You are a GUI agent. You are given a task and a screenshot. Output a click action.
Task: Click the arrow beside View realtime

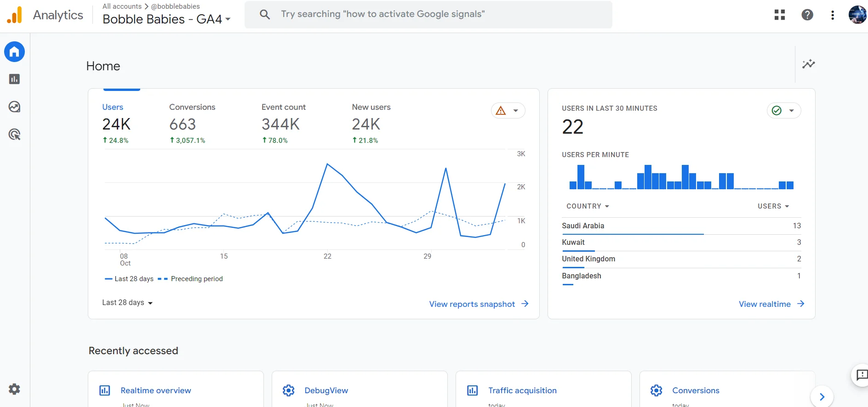[801, 304]
